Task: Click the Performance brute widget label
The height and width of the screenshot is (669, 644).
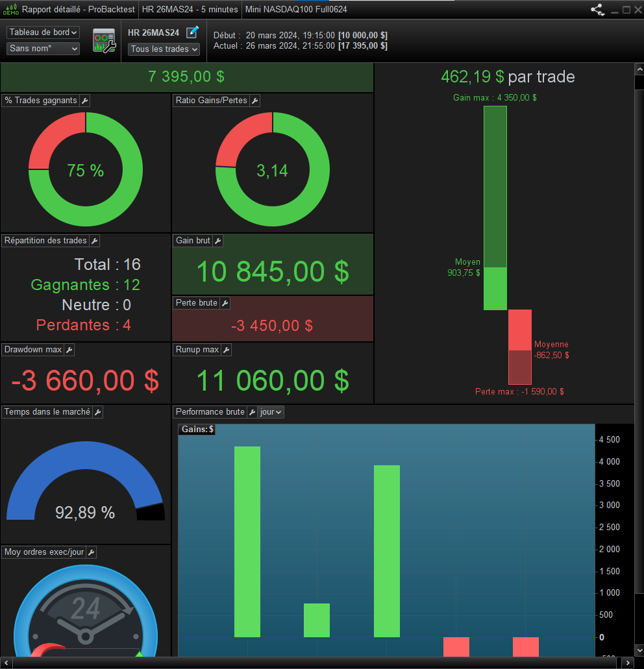Action: [x=210, y=412]
